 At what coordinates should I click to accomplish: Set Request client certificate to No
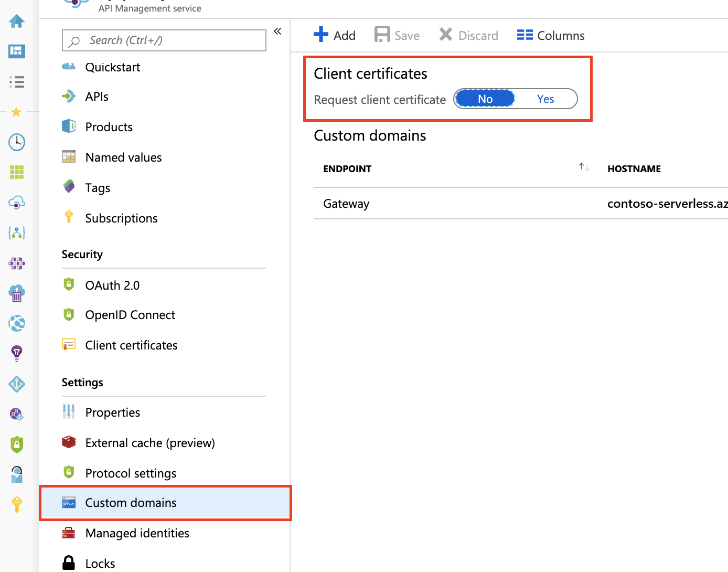pos(485,99)
